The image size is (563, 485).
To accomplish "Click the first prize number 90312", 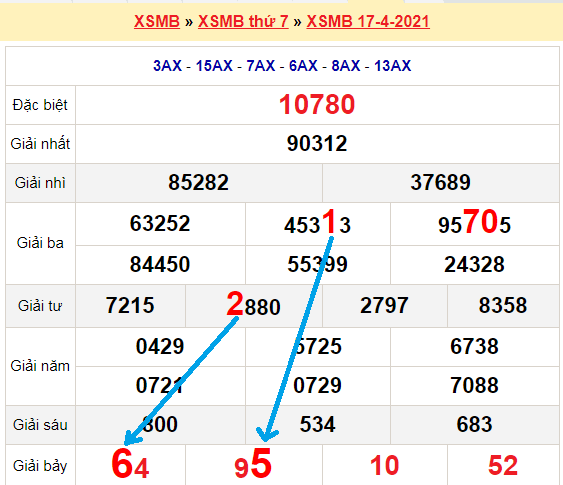I will point(317,143).
